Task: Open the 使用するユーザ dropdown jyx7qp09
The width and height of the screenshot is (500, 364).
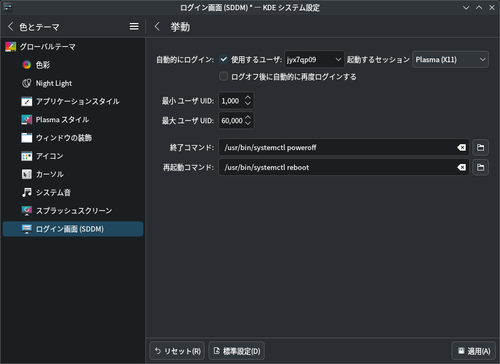Action: (314, 59)
